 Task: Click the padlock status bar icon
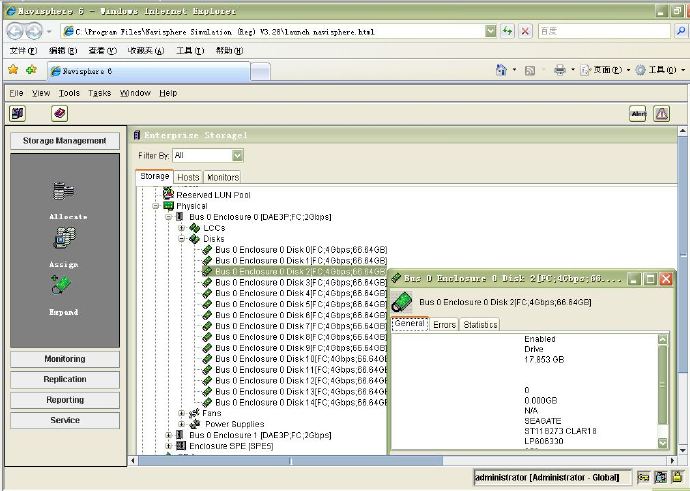click(677, 477)
